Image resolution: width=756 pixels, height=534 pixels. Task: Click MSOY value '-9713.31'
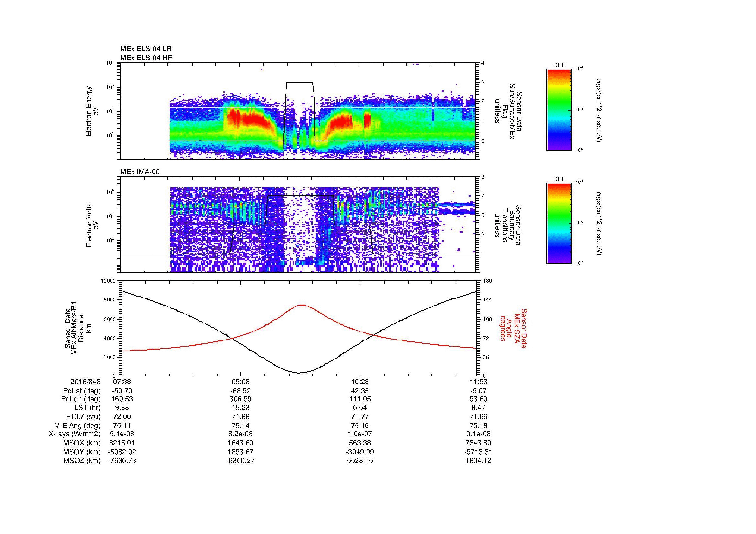click(478, 452)
